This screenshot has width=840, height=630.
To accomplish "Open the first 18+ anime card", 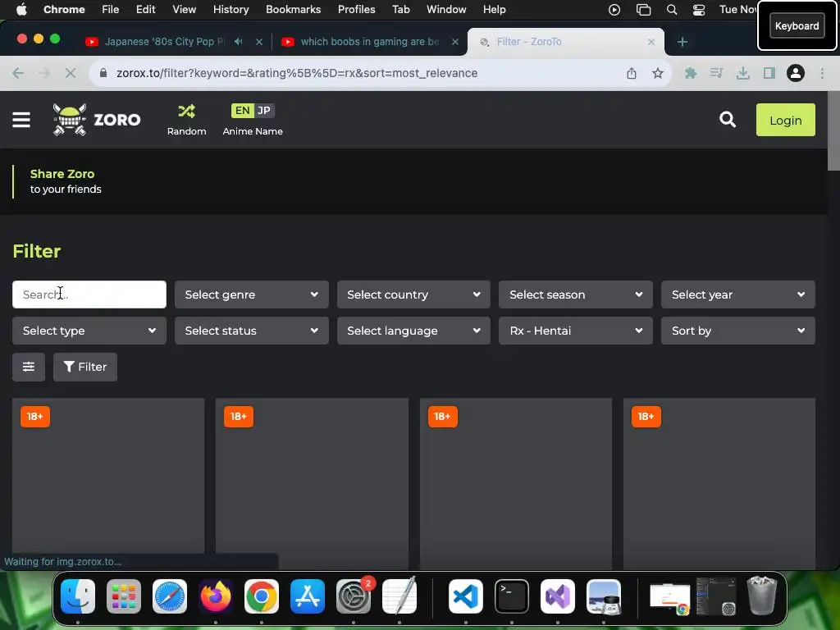I will tap(108, 482).
